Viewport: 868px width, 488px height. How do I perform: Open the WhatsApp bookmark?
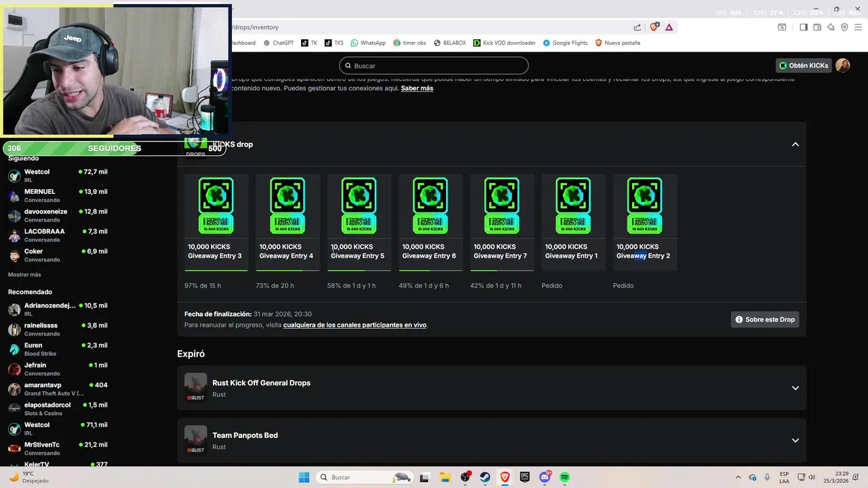(x=368, y=43)
